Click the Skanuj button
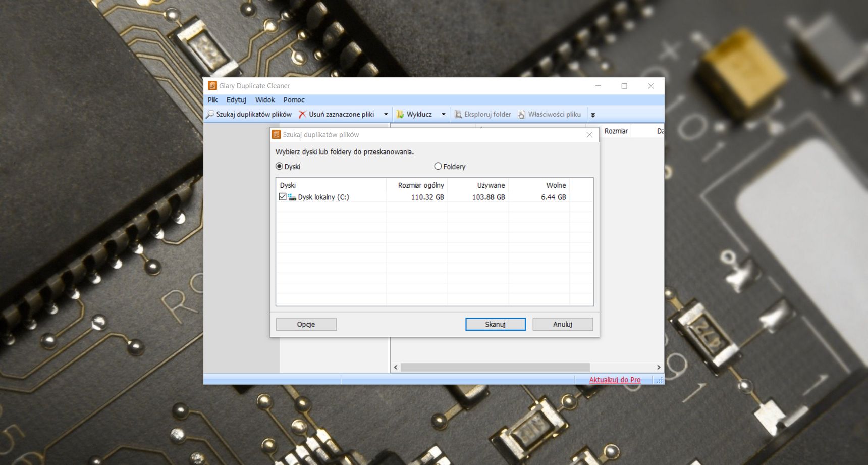The height and width of the screenshot is (465, 868). coord(496,324)
